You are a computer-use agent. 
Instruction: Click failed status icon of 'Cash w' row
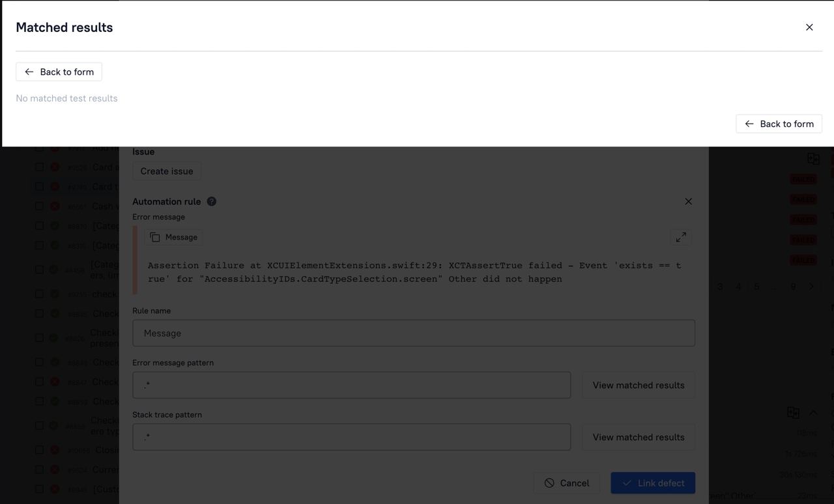coord(55,206)
